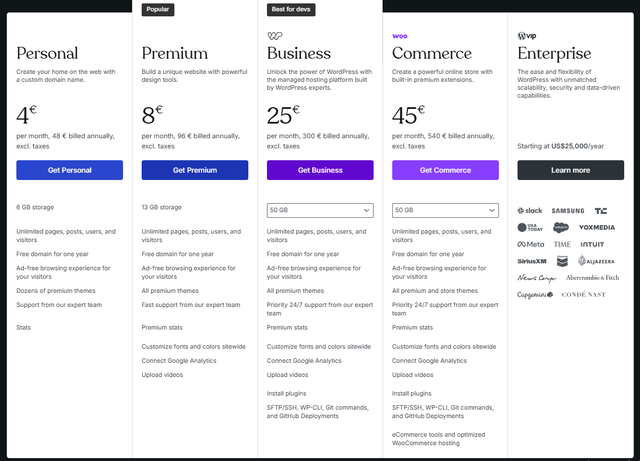Click the Popular badge above Premium
Screen dimensions: 640x461
[x=158, y=9]
